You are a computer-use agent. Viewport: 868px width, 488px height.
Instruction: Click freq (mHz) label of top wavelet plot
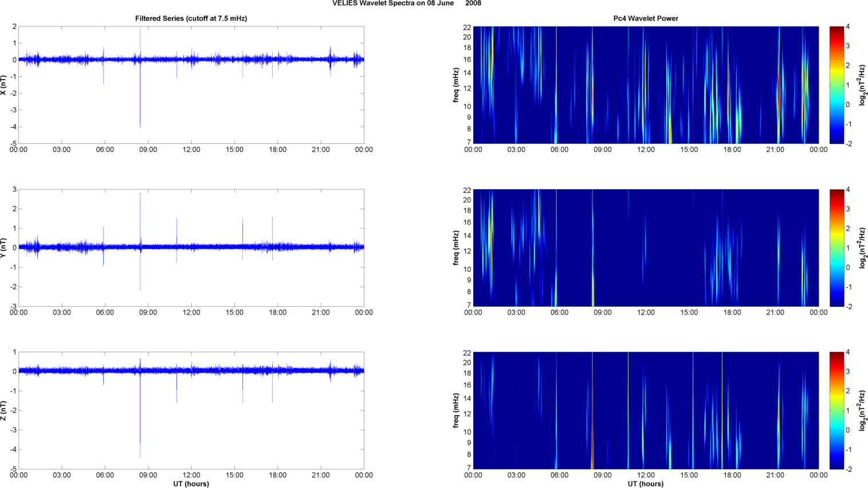pos(456,85)
